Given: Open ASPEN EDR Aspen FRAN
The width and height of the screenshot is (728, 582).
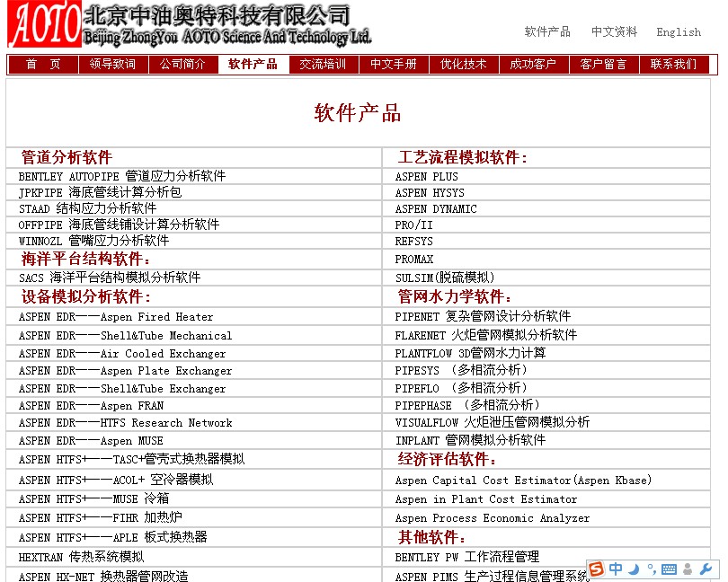Looking at the screenshot, I should coord(91,406).
